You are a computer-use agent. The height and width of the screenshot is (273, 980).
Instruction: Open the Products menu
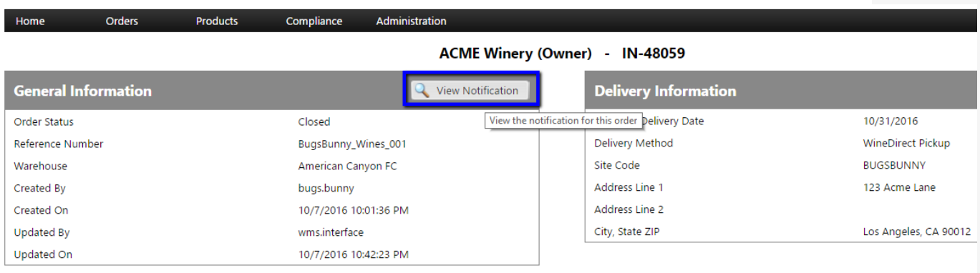click(x=217, y=21)
